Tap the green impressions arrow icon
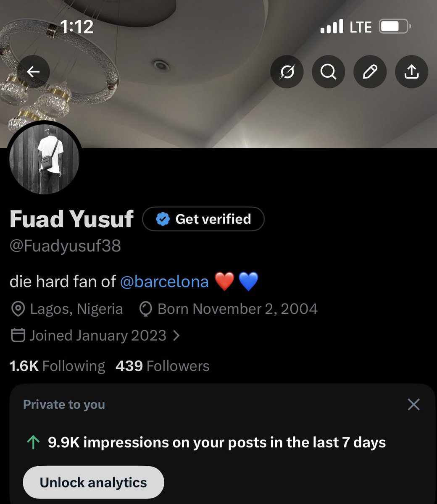This screenshot has height=504, width=437. 33,443
